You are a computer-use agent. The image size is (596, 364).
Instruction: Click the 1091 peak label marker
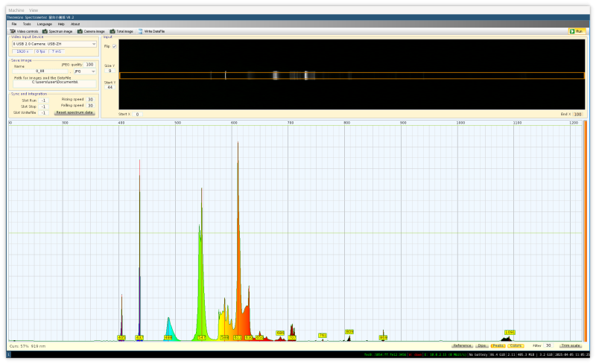pos(510,332)
